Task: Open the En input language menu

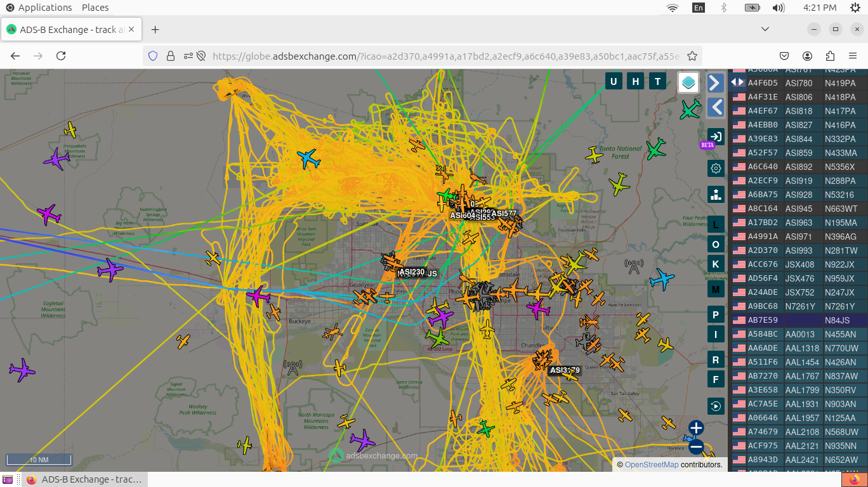Action: point(699,8)
